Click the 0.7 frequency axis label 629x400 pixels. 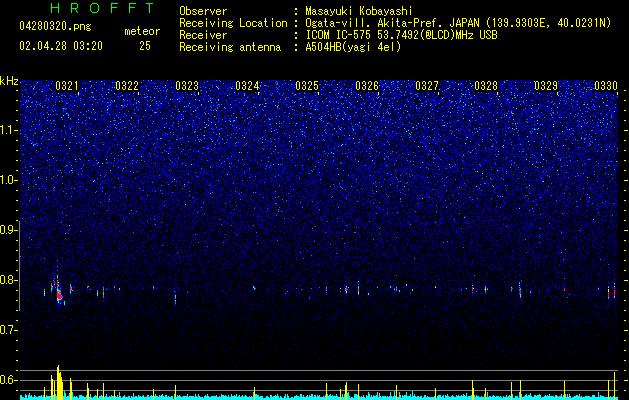point(8,330)
